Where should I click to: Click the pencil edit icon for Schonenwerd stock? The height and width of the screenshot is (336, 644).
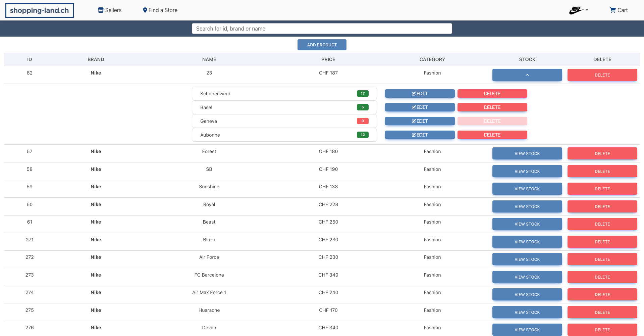point(413,93)
